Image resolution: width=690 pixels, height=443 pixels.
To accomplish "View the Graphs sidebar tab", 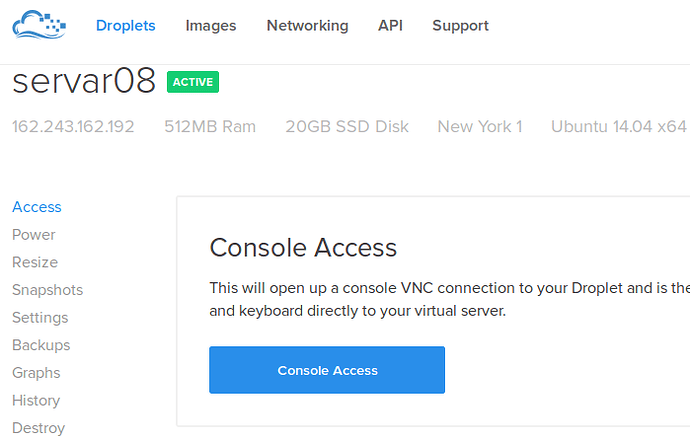I will coord(36,373).
